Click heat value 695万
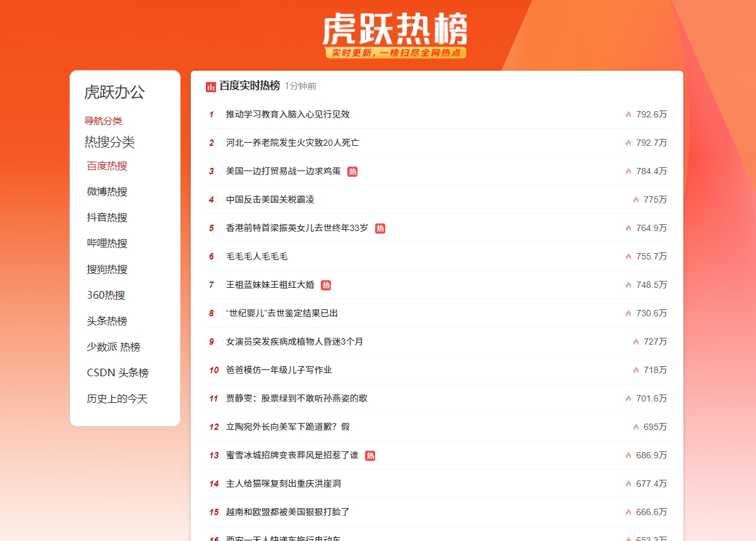Viewport: 756px width, 541px height. (655, 427)
